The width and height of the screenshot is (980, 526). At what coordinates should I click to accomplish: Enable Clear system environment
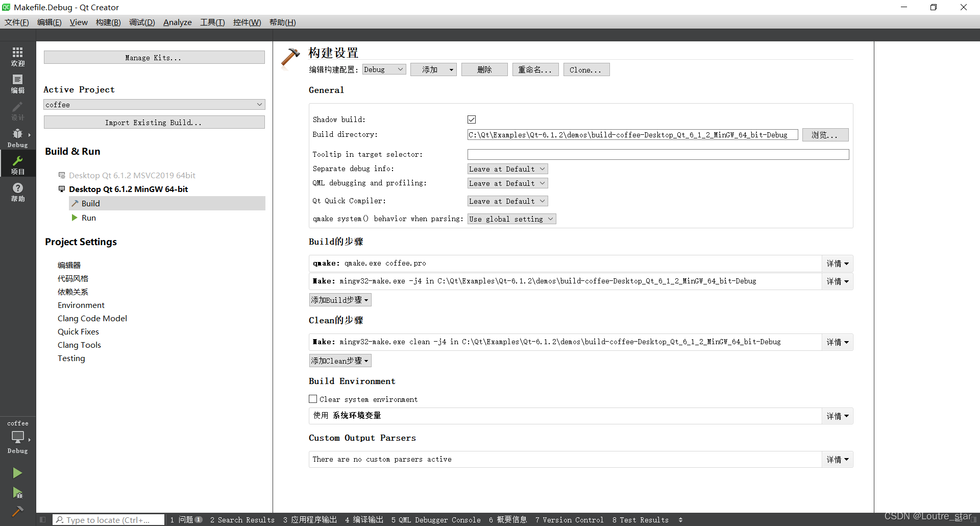(x=313, y=399)
